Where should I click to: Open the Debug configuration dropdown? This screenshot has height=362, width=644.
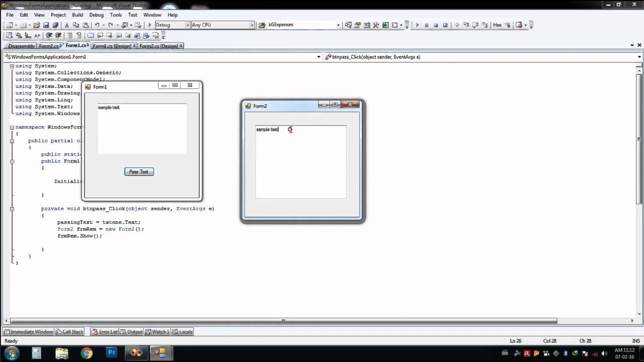(x=187, y=25)
